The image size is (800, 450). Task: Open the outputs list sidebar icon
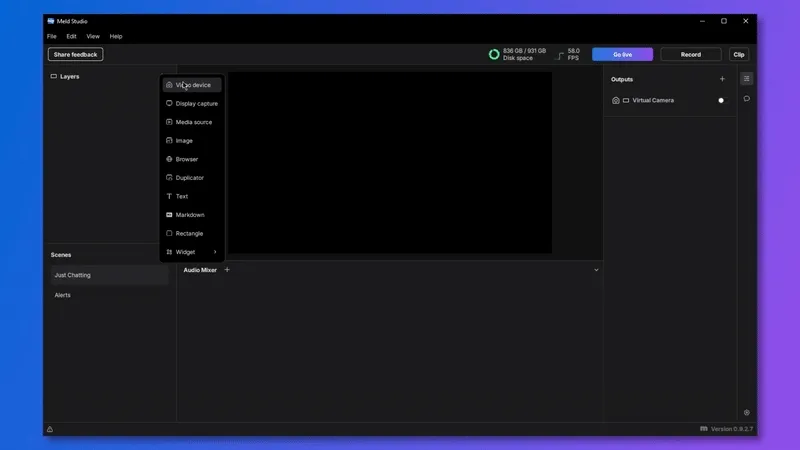click(x=746, y=79)
